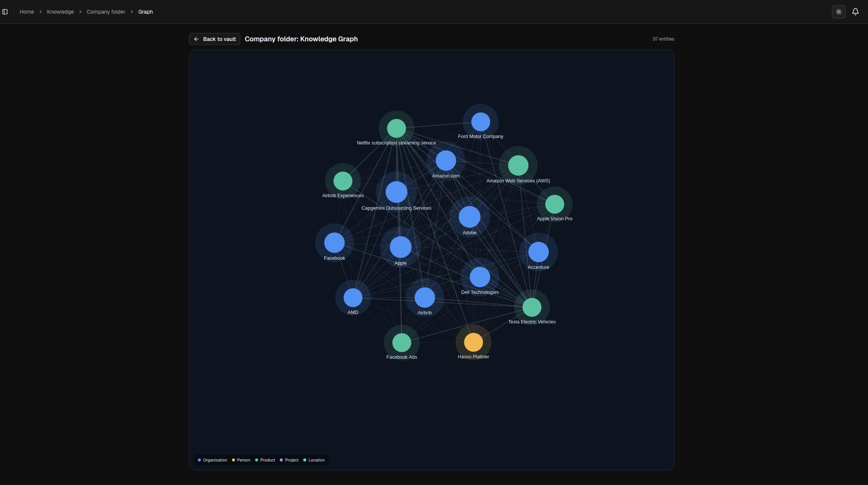Click the Tesla Electric Vehicles label
The height and width of the screenshot is (485, 868).
(532, 322)
